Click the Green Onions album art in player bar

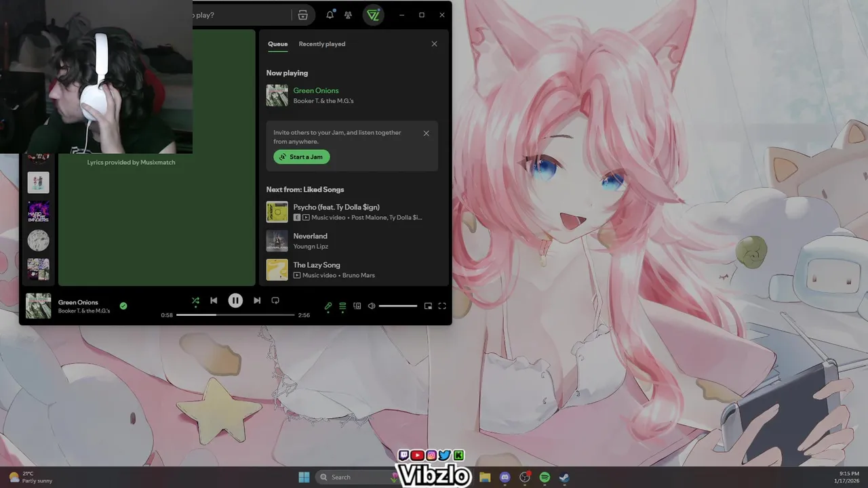tap(39, 306)
